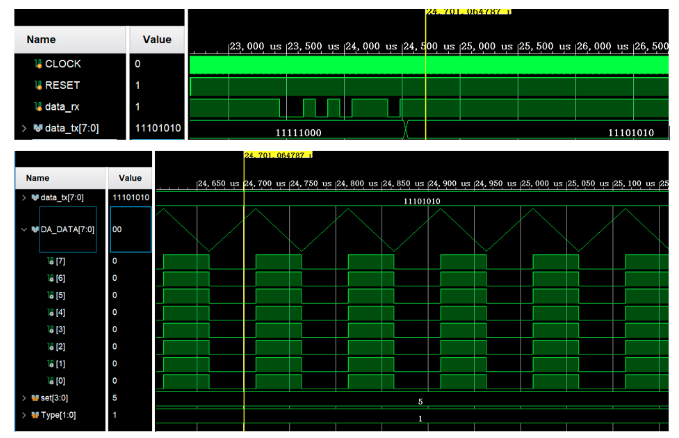
Task: Click the CLOCK signal icon
Action: [x=38, y=64]
